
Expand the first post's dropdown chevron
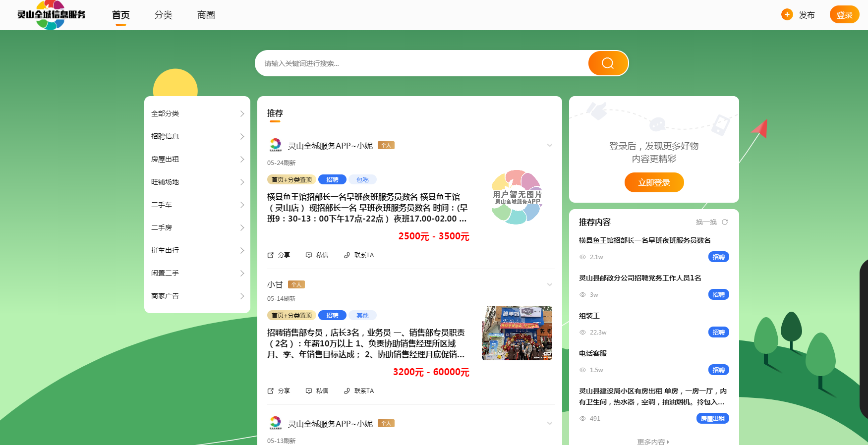(549, 146)
